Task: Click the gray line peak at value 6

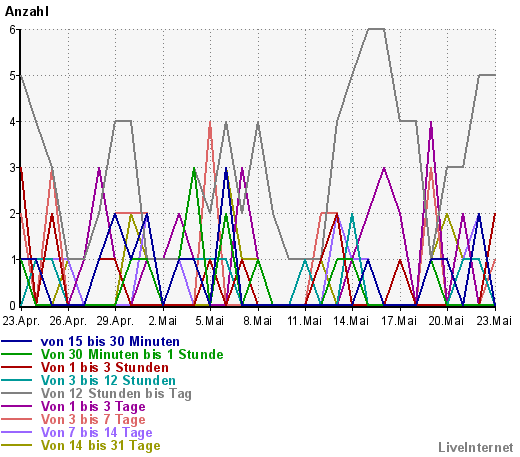Action: coord(376,29)
